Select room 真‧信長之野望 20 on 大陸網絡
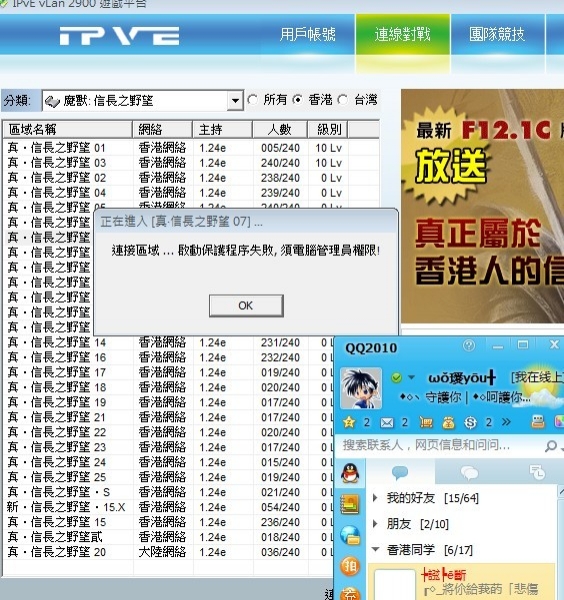 click(168, 552)
